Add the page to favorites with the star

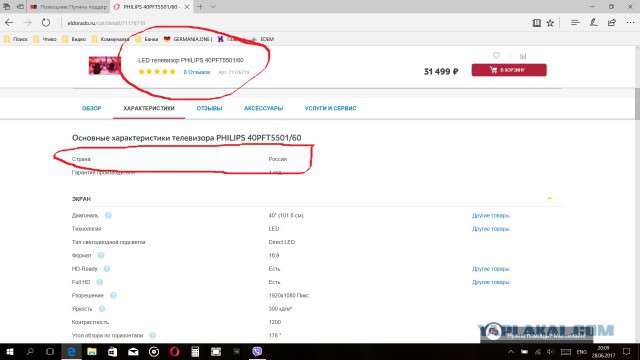[550, 23]
